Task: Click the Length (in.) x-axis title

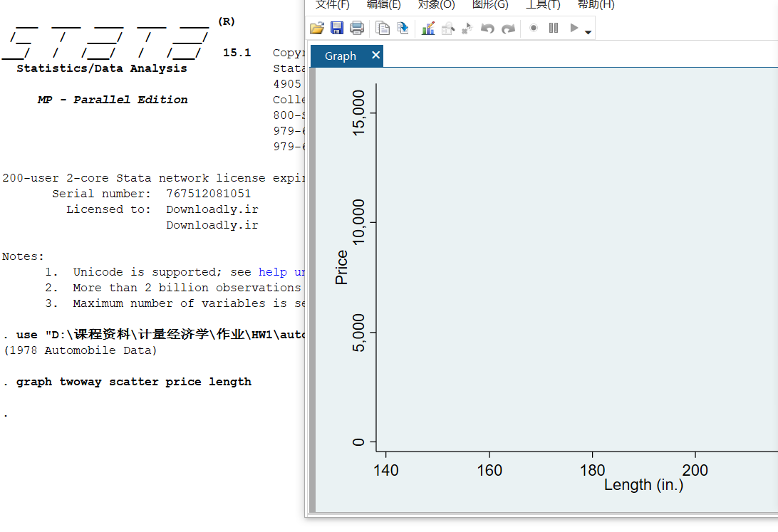Action: (643, 485)
